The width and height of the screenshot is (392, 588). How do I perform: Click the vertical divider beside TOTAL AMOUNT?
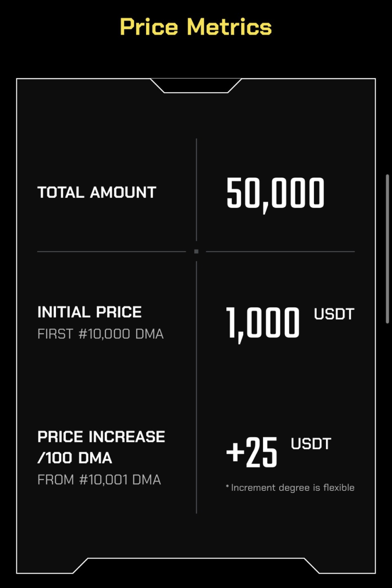[x=196, y=189]
